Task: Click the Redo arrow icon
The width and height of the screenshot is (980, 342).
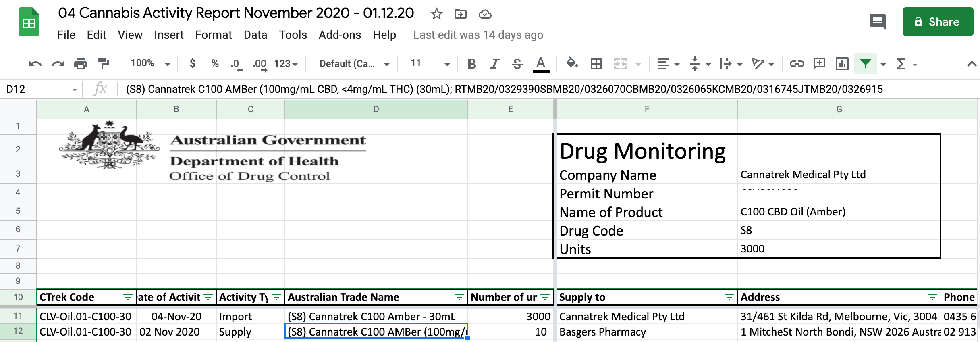Action: (x=58, y=64)
